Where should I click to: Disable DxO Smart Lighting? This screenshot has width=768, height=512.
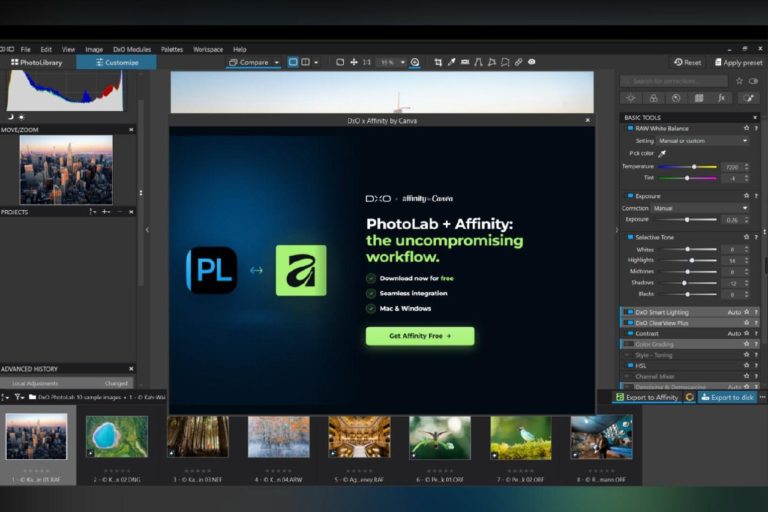pyautogui.click(x=630, y=312)
